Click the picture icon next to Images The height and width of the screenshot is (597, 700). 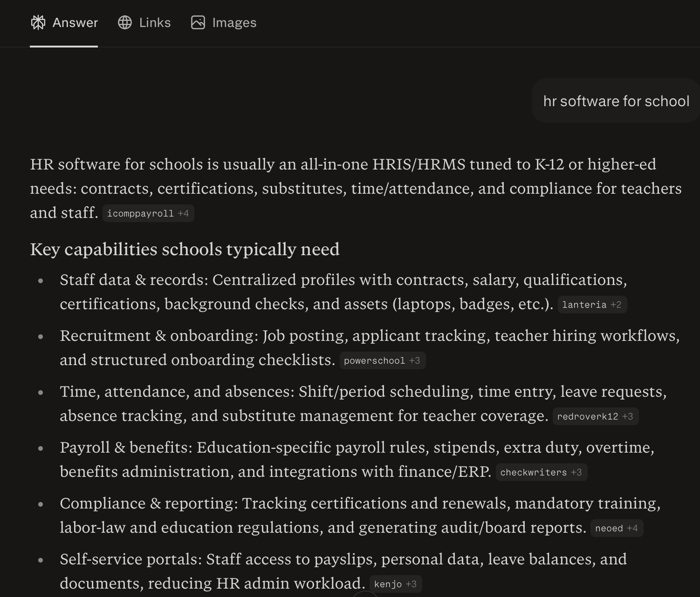[x=198, y=22]
